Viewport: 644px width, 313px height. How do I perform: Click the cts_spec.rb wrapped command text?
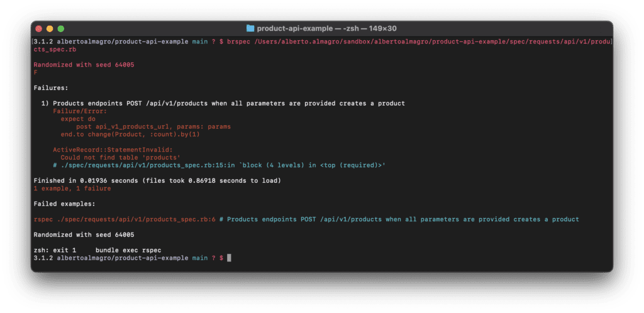[x=55, y=49]
